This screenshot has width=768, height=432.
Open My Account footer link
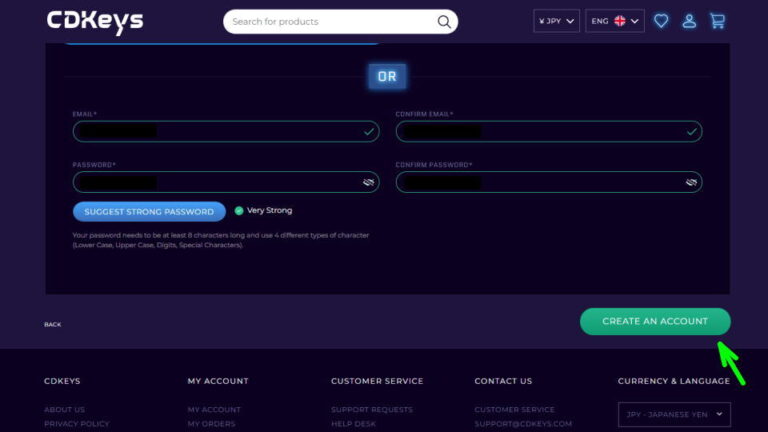pos(214,410)
